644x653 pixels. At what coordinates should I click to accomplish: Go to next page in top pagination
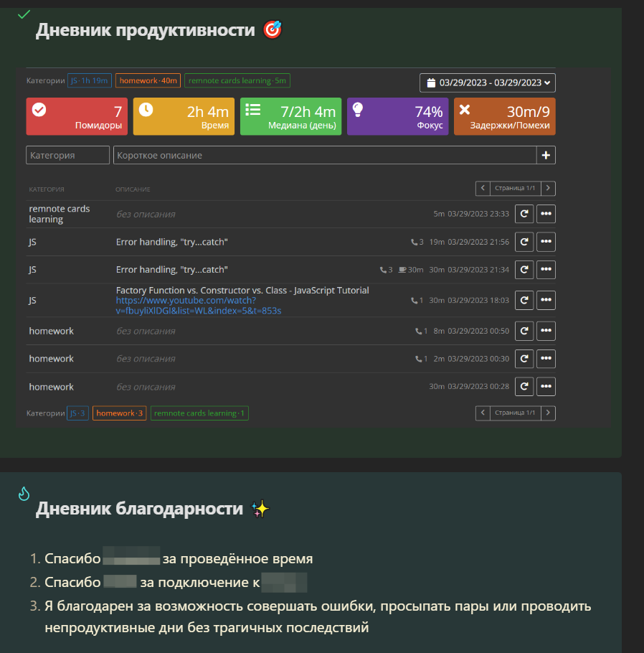point(548,188)
